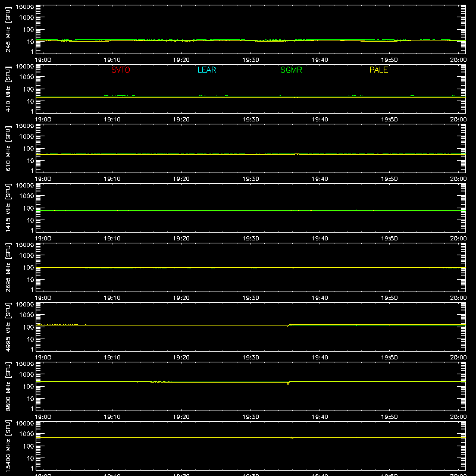
Task: Select the 8800 MHz [SFU] axis title
Action: (x=8, y=386)
